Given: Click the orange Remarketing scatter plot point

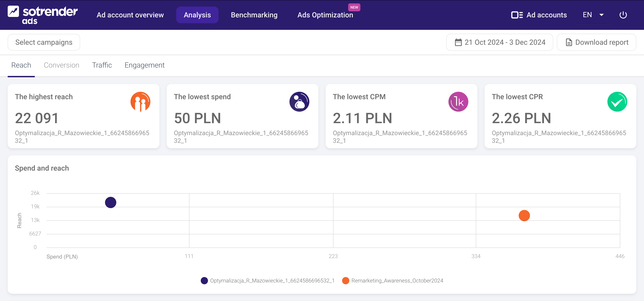Looking at the screenshot, I should [x=524, y=215].
